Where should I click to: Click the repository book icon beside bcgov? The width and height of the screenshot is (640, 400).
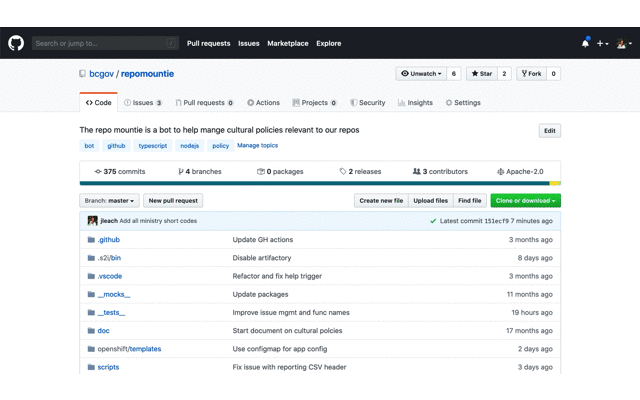click(82, 74)
